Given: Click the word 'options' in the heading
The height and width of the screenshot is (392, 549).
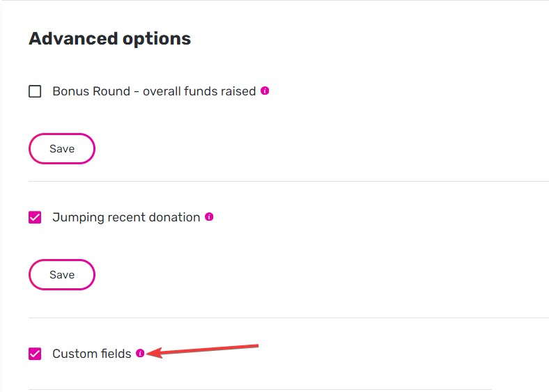Looking at the screenshot, I should [158, 38].
